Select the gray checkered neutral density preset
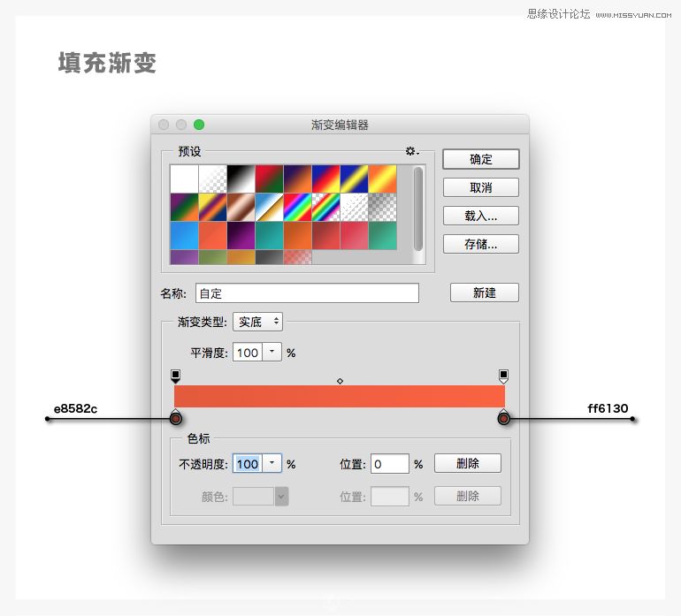The width and height of the screenshot is (681, 616). [x=383, y=207]
